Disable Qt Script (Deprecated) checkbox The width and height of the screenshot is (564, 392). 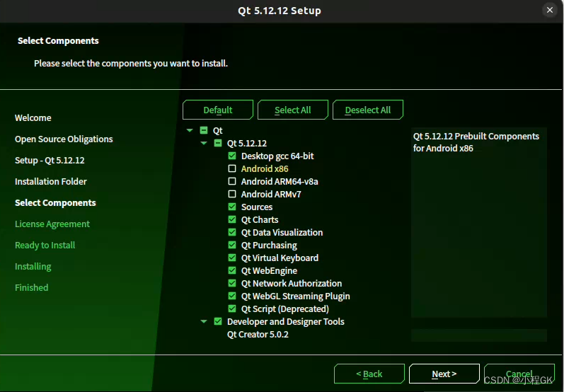click(x=232, y=309)
